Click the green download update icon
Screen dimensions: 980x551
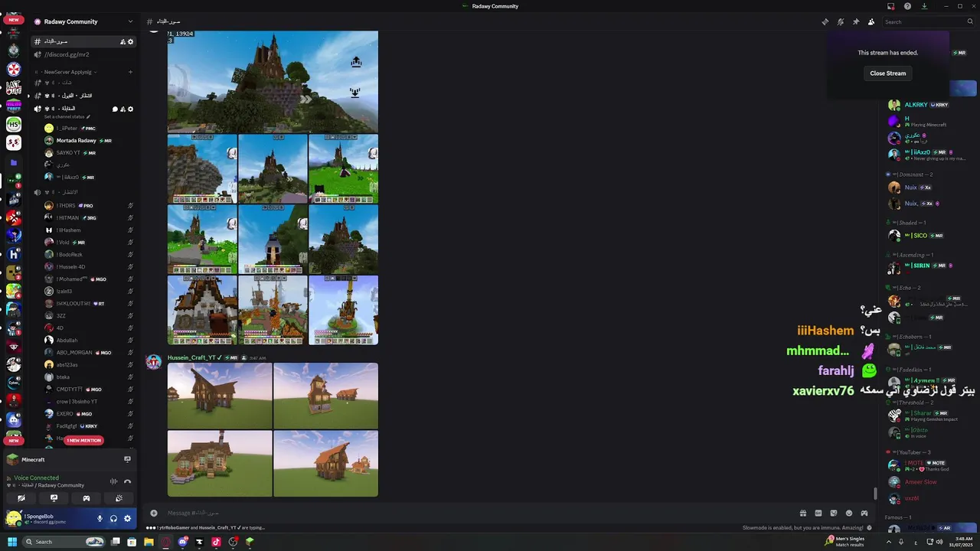pyautogui.click(x=924, y=6)
